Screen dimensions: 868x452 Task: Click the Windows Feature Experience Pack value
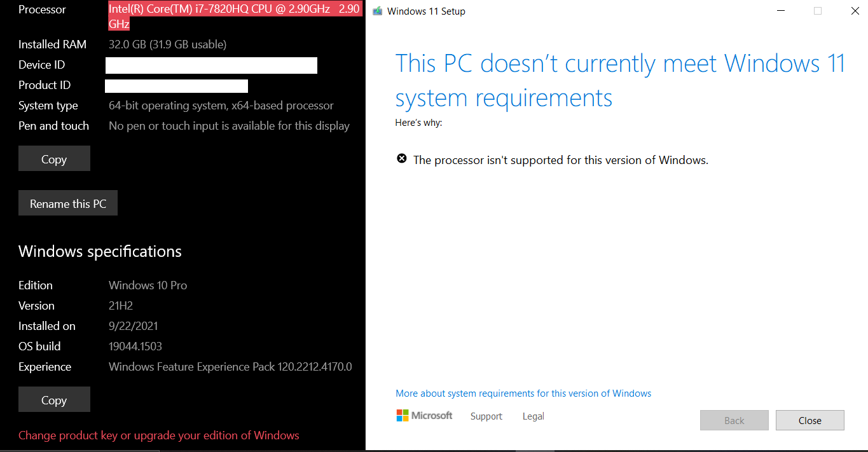click(x=230, y=367)
